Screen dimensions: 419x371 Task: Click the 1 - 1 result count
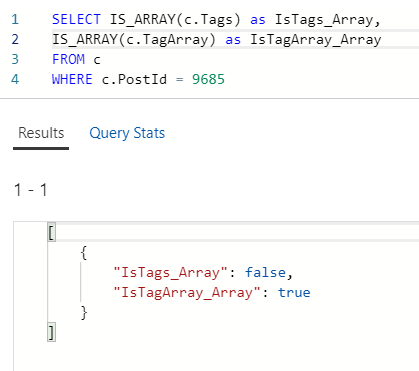[x=31, y=190]
